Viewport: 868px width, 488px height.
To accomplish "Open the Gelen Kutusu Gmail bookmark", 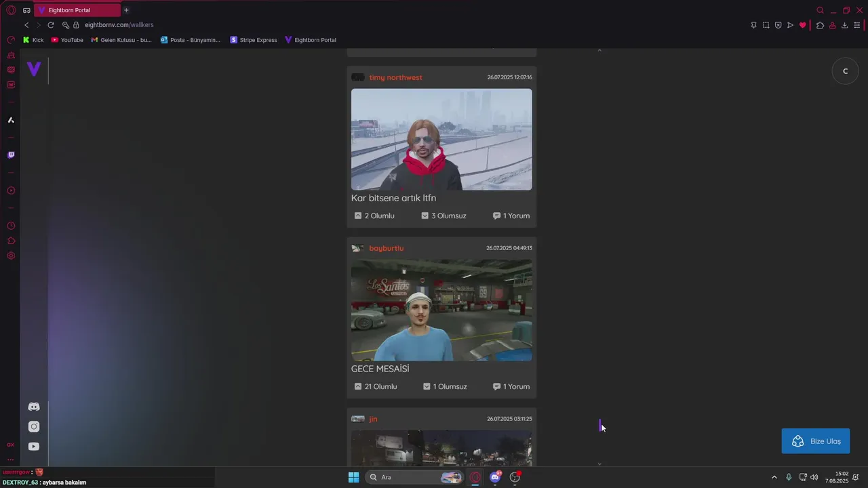I will pyautogui.click(x=121, y=40).
